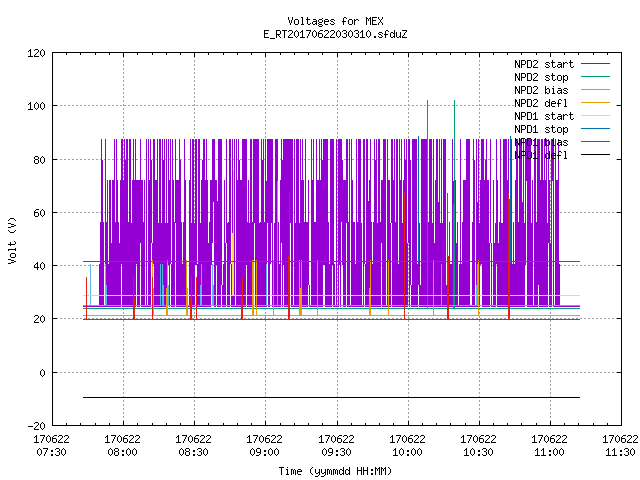Click the x-axis tick label 11:30
Image resolution: width=640 pixels, height=480 pixels.
pyautogui.click(x=620, y=453)
